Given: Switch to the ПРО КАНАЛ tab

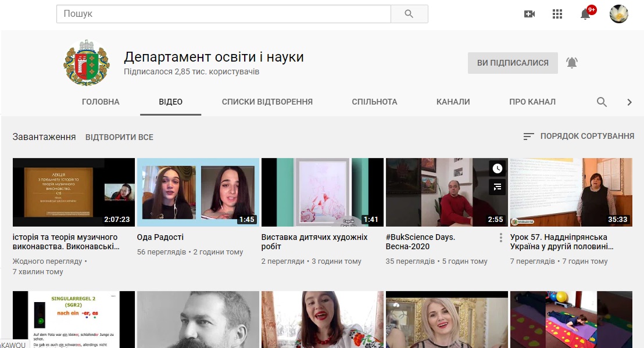Looking at the screenshot, I should pyautogui.click(x=532, y=102).
